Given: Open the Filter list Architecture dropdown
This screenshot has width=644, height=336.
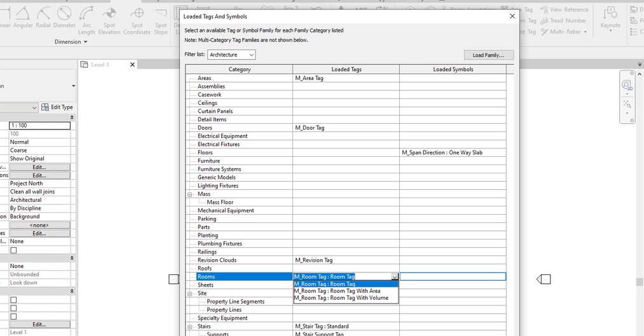Looking at the screenshot, I should click(231, 55).
